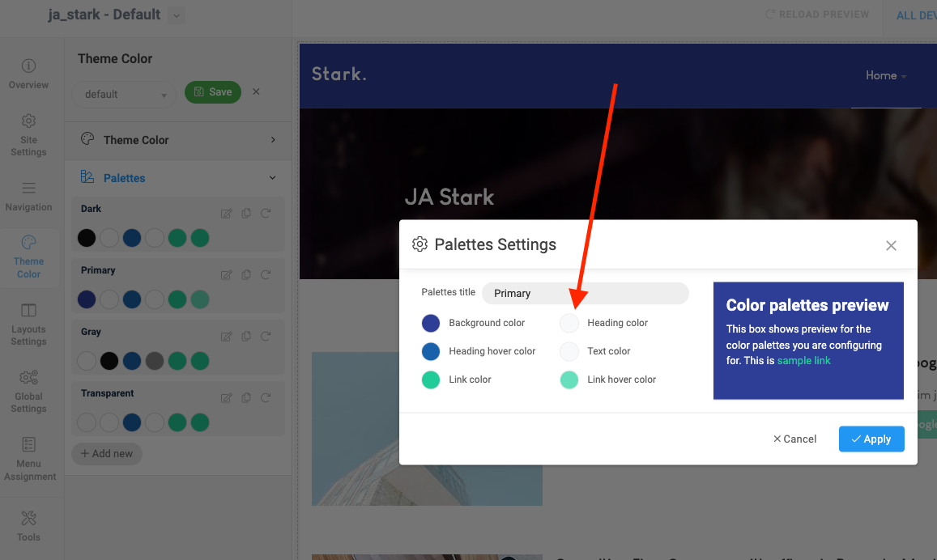Click the Stark. logo in preview

(339, 74)
